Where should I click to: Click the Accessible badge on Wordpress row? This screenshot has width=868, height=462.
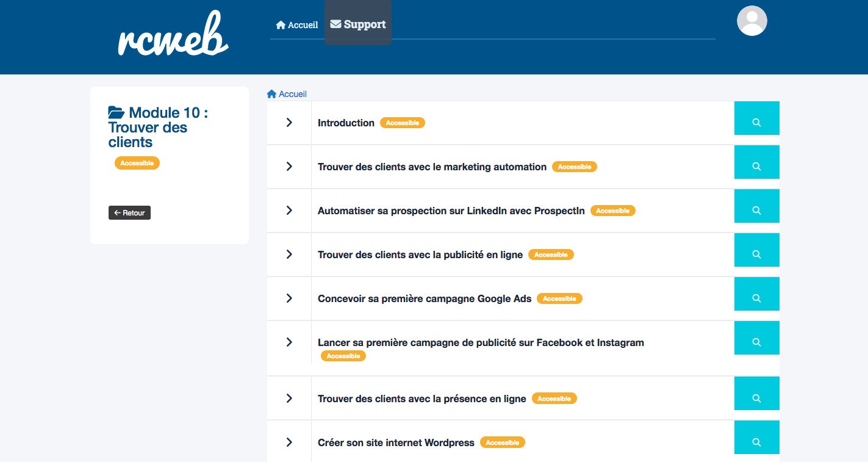tap(503, 442)
